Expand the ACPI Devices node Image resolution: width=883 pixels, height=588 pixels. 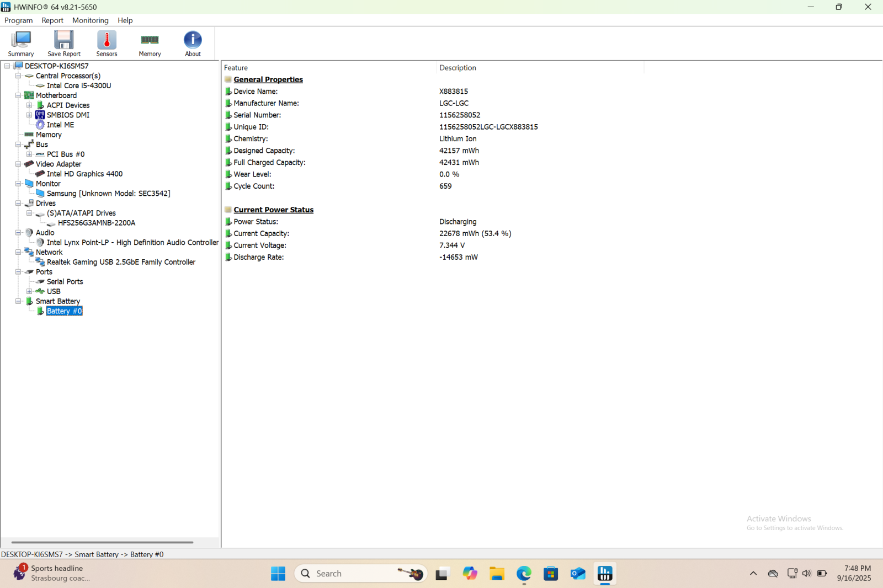pyautogui.click(x=29, y=105)
